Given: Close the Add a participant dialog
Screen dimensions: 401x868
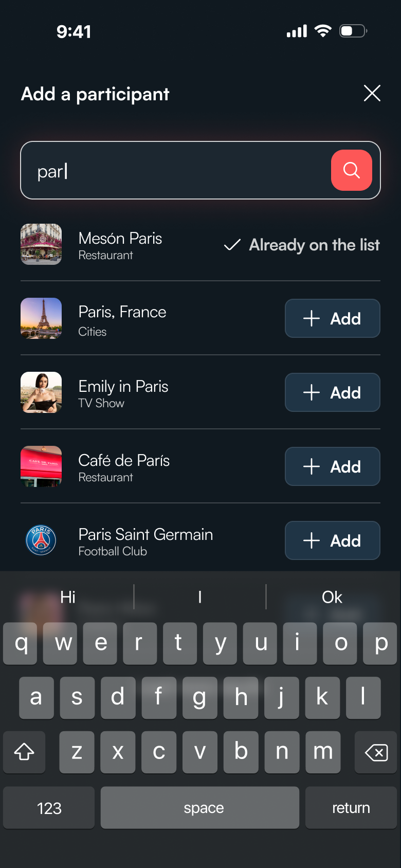Looking at the screenshot, I should (x=372, y=94).
